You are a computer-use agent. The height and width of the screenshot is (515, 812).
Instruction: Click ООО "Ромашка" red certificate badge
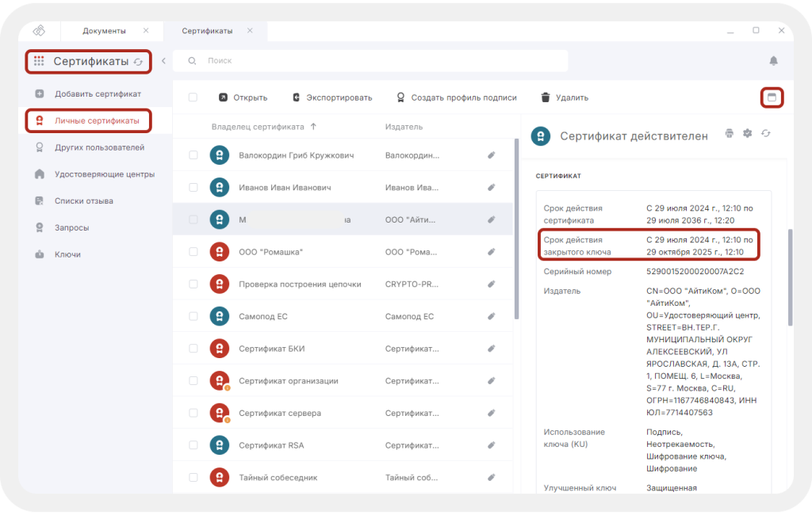pyautogui.click(x=220, y=252)
